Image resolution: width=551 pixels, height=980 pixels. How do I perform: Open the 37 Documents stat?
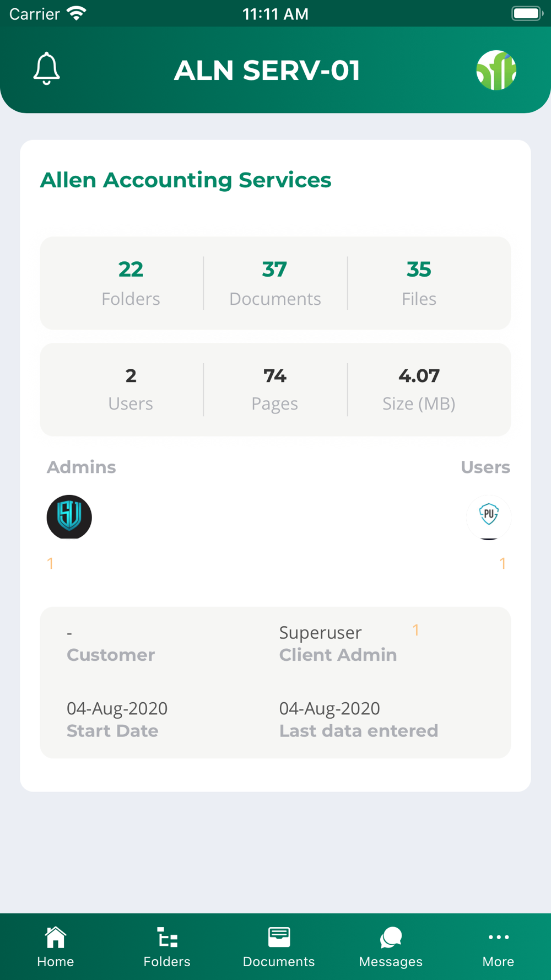(x=275, y=283)
